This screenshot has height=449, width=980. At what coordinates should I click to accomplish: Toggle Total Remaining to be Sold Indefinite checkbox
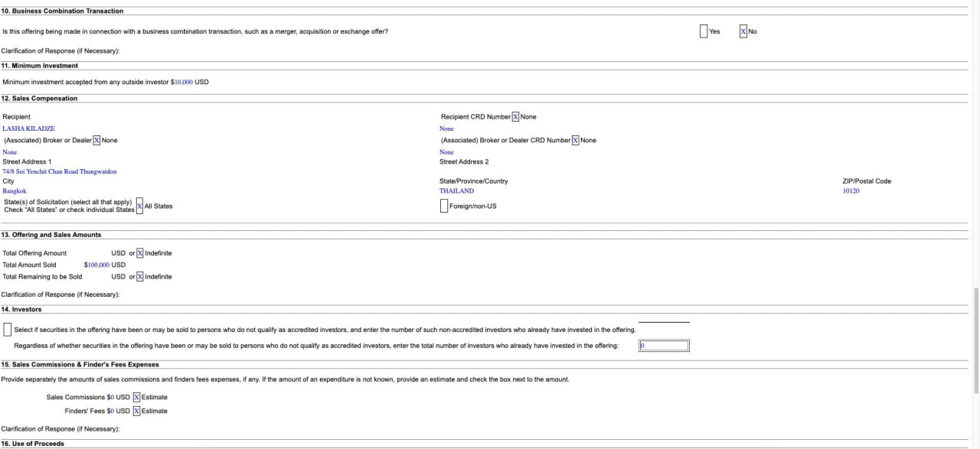[x=140, y=277]
